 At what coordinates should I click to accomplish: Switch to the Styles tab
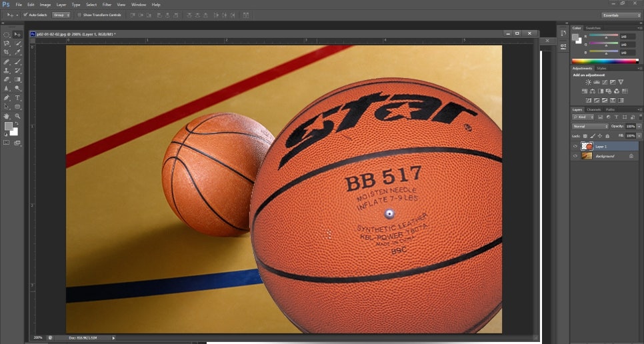point(602,68)
